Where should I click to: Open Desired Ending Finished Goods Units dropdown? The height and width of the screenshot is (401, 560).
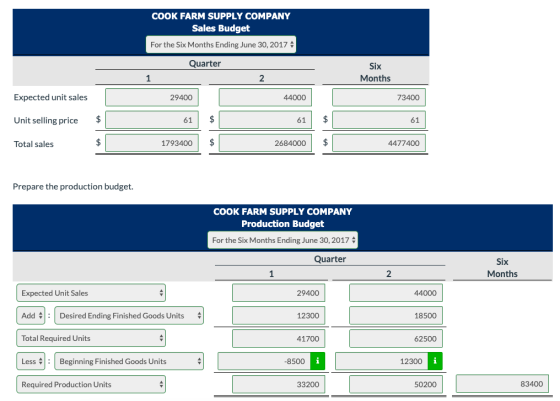[129, 316]
